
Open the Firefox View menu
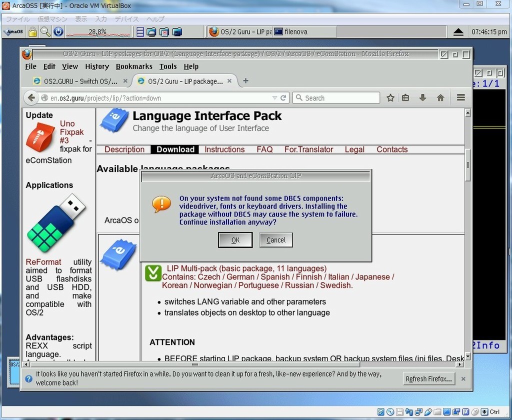[x=70, y=66]
